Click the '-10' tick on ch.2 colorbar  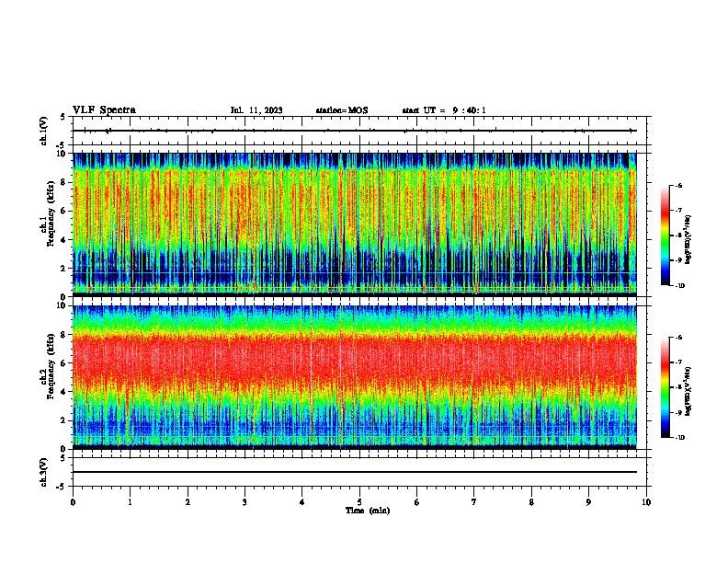tap(679, 438)
